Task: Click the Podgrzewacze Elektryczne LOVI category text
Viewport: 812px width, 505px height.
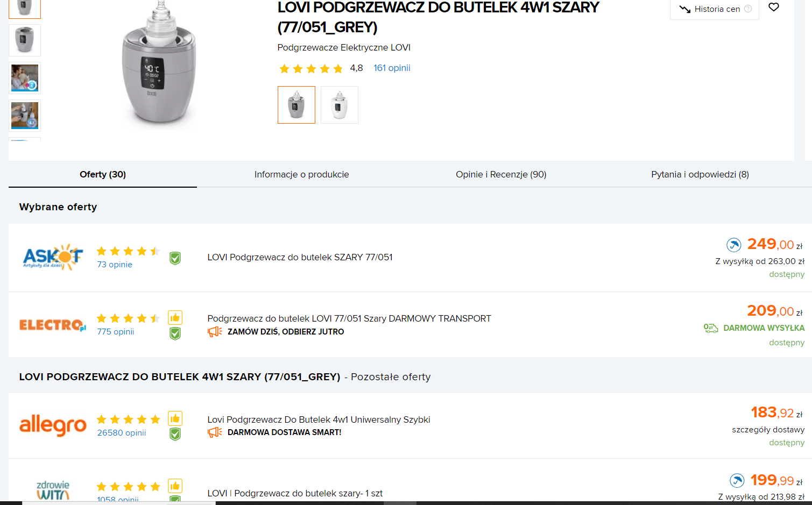Action: tap(344, 47)
